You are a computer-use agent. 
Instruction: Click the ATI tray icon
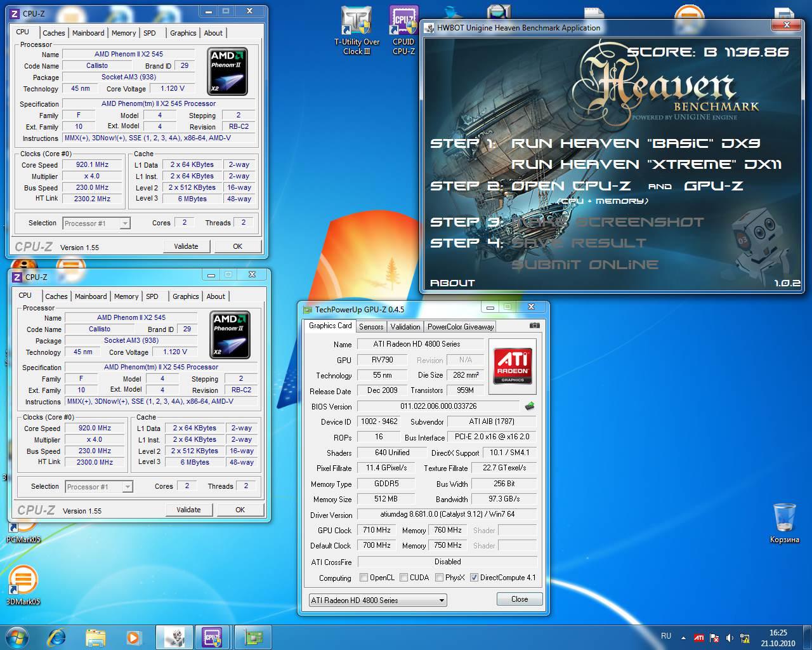pyautogui.click(x=698, y=638)
